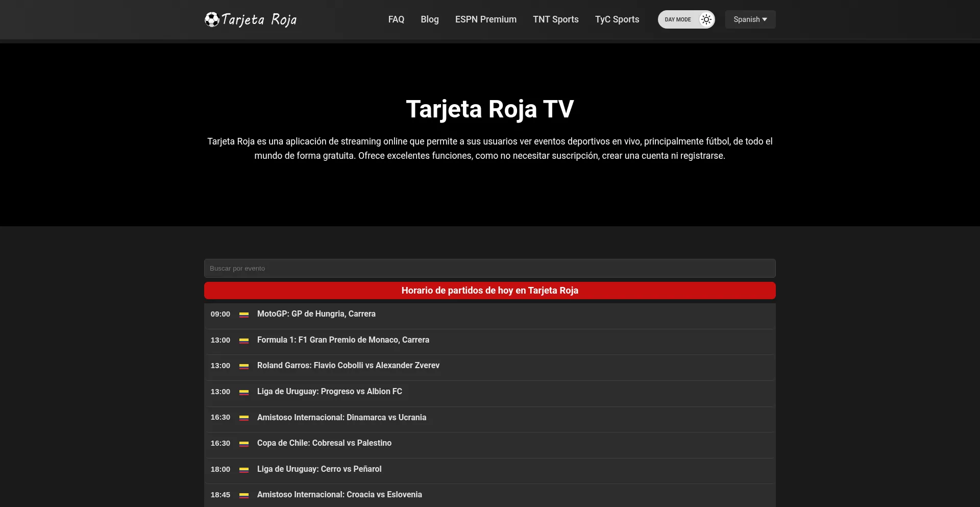Click the flag icon in the Roland Garros row
The height and width of the screenshot is (507, 980).
(x=244, y=366)
